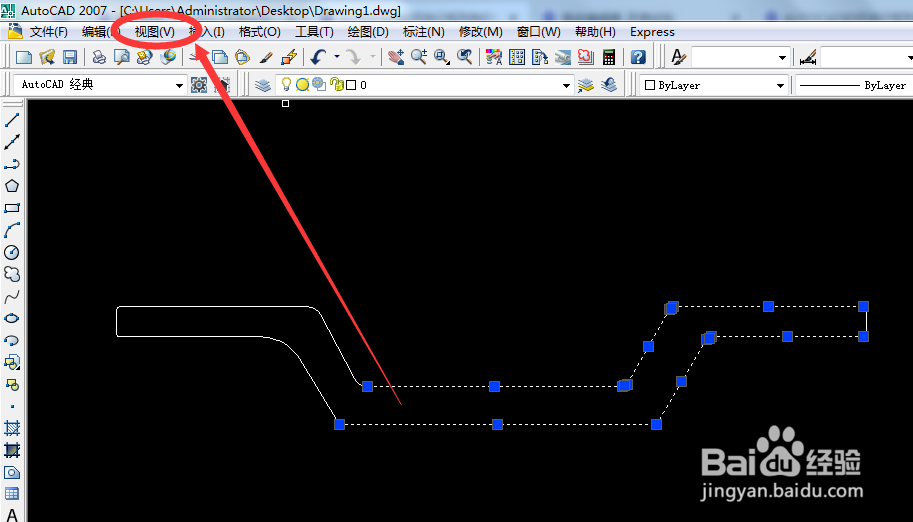Open the AutoCAD 经典 workspace dropdown

point(179,85)
